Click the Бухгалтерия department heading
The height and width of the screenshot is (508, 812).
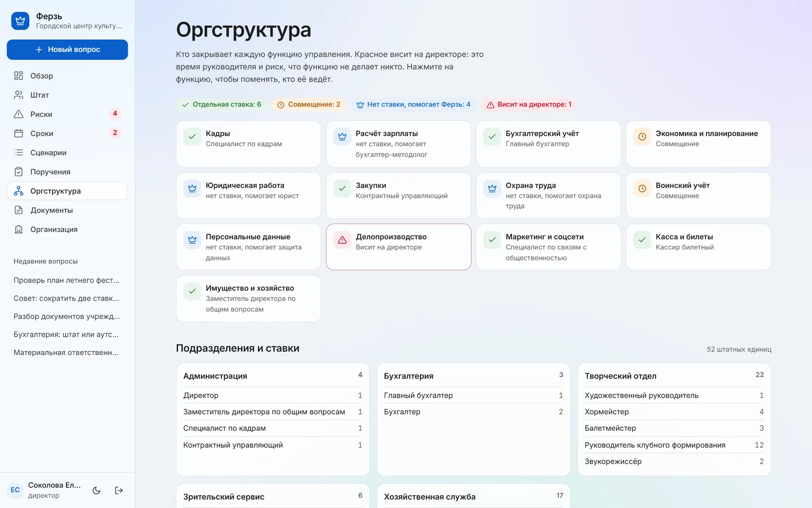[409, 376]
